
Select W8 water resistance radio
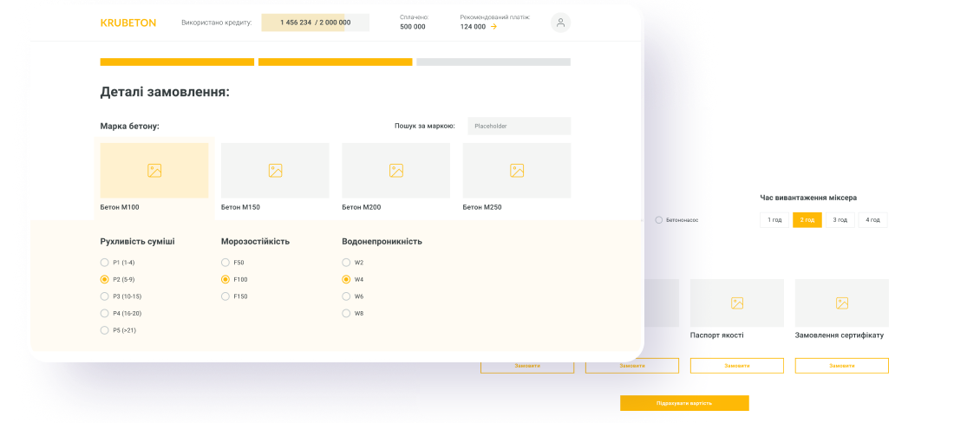[347, 313]
